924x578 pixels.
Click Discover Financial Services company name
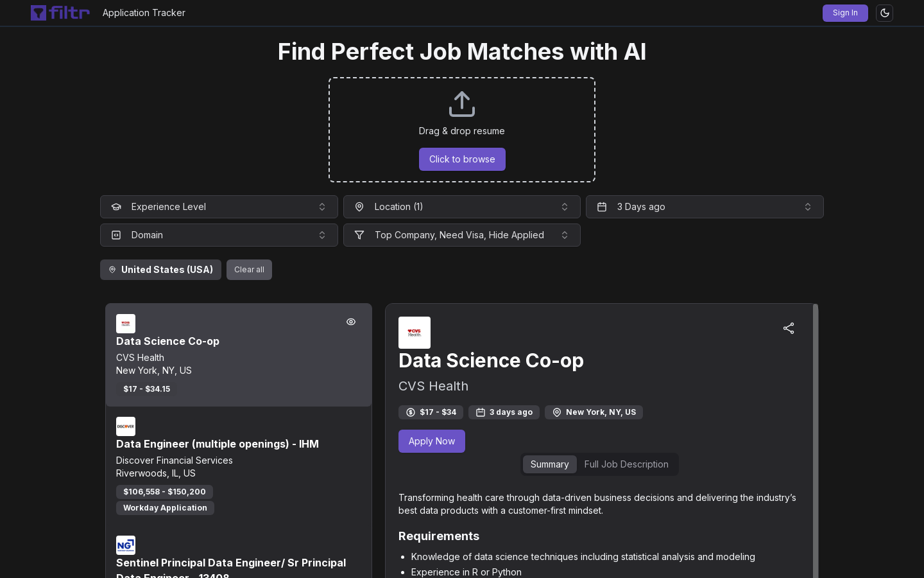(x=175, y=460)
